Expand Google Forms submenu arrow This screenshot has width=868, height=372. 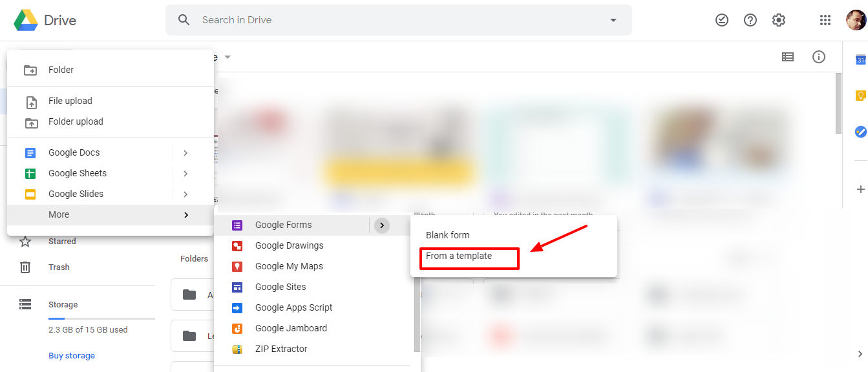click(x=382, y=225)
